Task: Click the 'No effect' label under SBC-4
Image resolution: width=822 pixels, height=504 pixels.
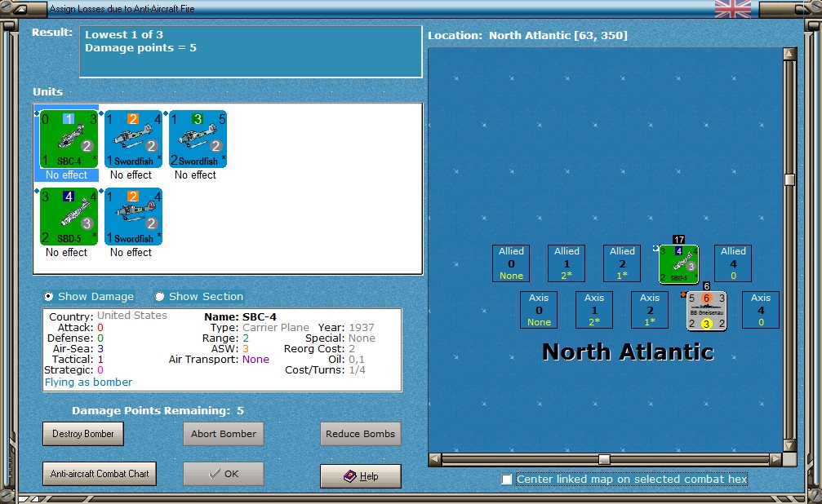Action: coord(67,175)
